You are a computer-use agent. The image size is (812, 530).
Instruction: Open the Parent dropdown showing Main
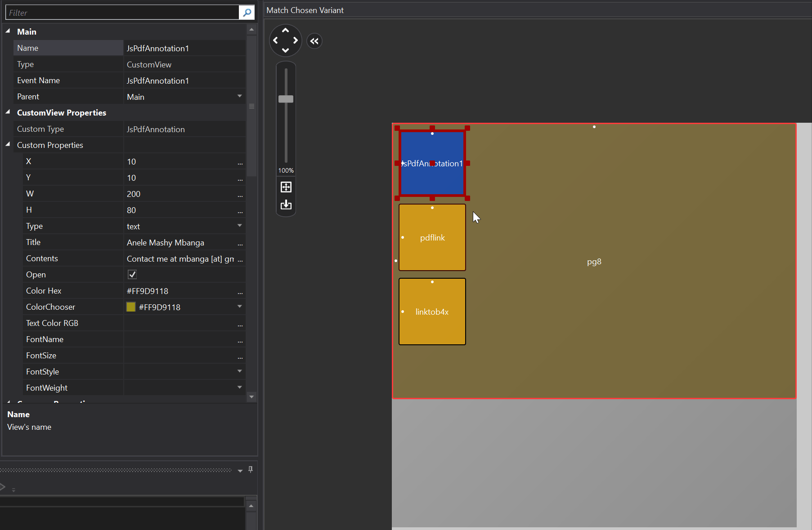[x=239, y=96]
